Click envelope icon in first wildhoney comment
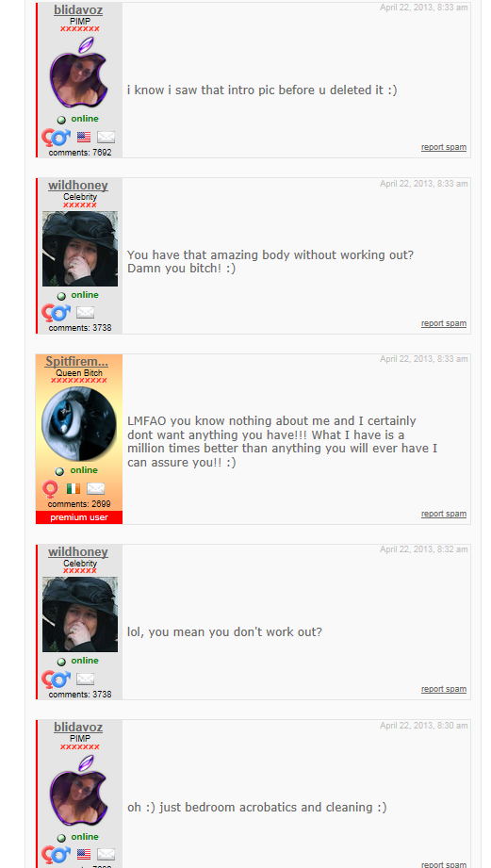 [85, 313]
